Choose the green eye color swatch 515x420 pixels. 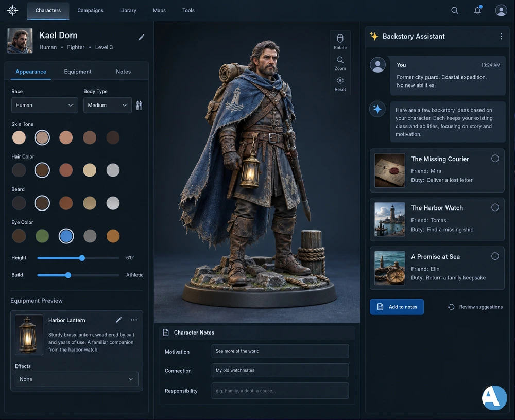[x=42, y=236]
